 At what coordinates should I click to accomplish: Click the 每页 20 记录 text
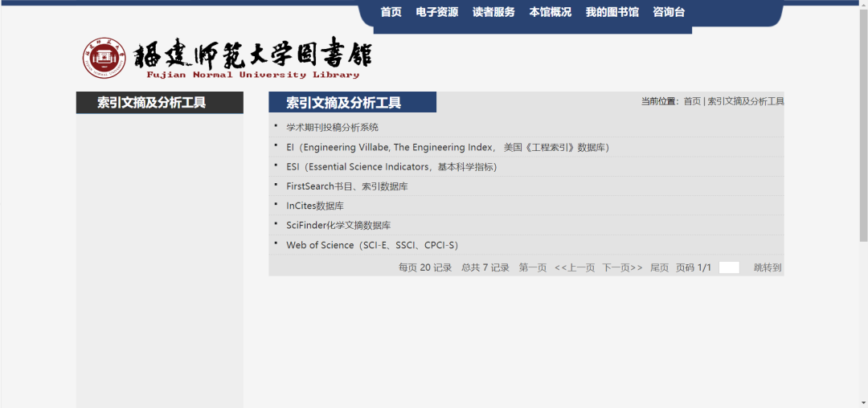[425, 267]
